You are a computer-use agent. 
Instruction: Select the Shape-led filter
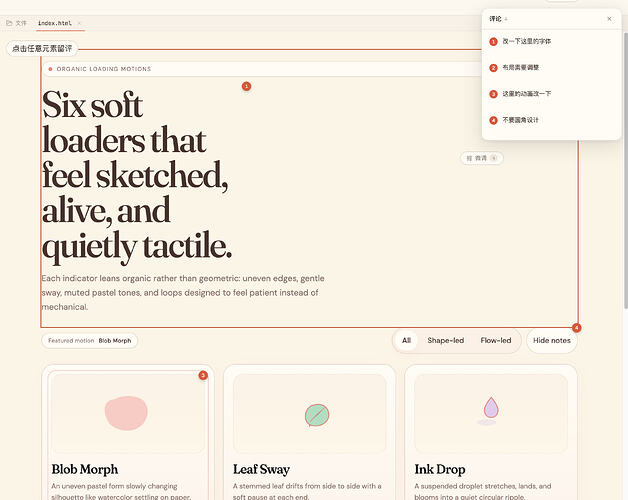[x=445, y=341]
